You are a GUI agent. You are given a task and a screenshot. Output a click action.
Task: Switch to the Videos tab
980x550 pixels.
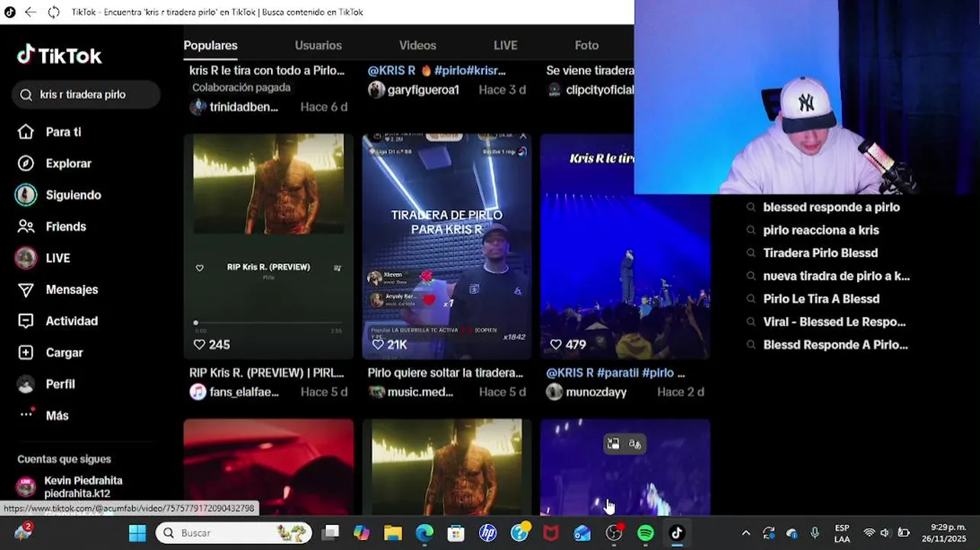(417, 46)
